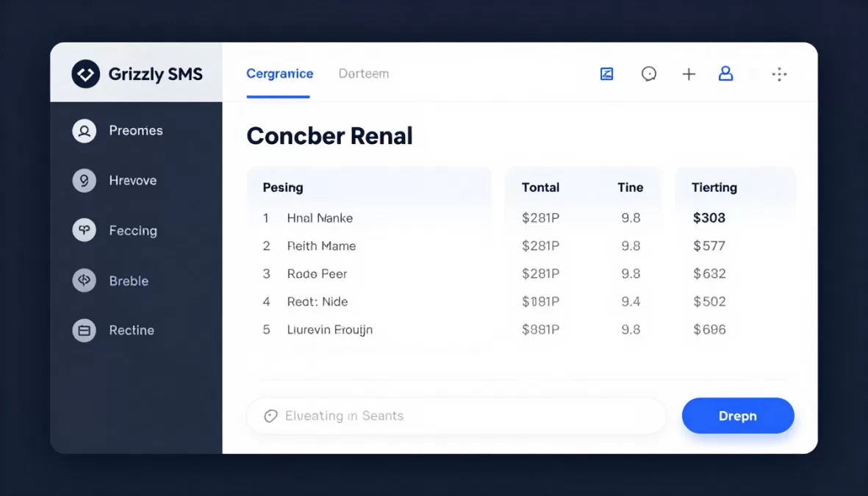Click row number 3 in the table
Screen dimensions: 868x496
(266, 274)
